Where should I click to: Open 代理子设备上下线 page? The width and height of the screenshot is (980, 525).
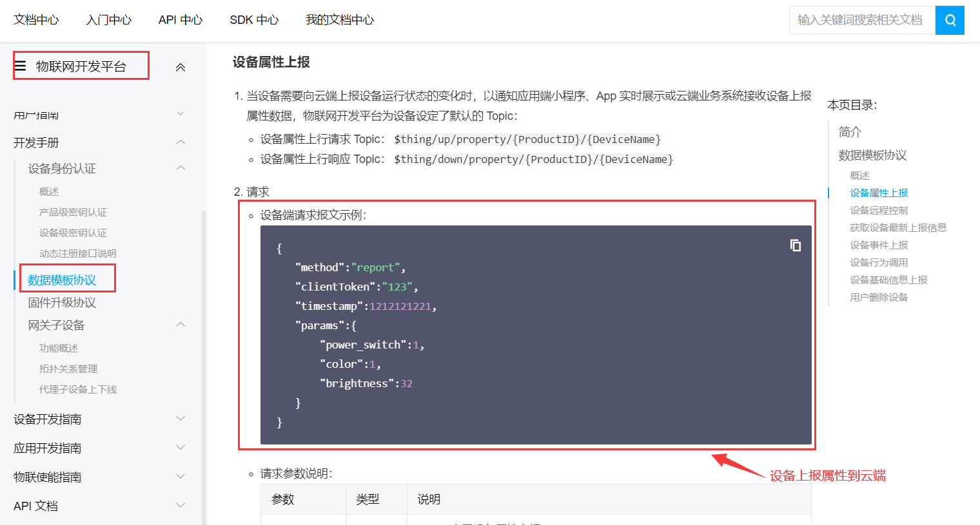[78, 389]
